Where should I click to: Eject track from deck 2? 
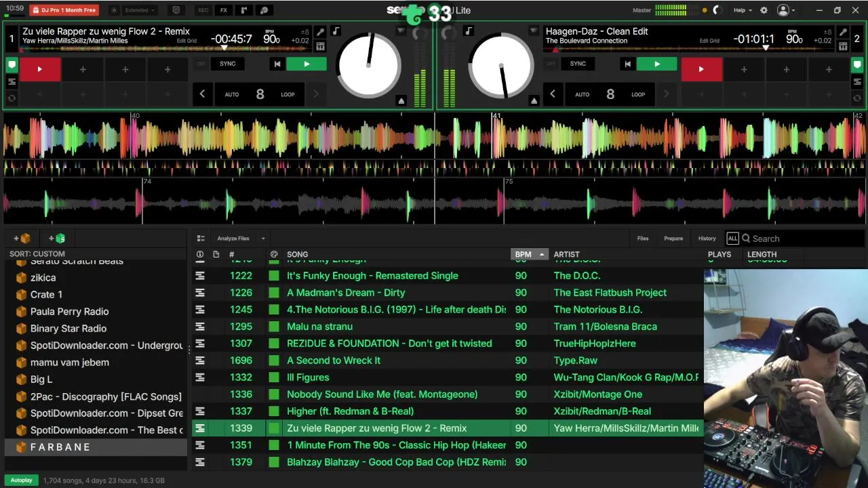pos(534,101)
